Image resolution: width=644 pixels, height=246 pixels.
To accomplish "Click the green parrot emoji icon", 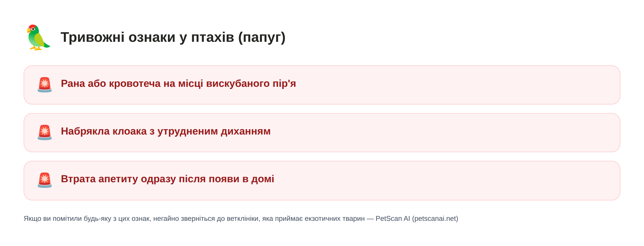I will point(38,37).
